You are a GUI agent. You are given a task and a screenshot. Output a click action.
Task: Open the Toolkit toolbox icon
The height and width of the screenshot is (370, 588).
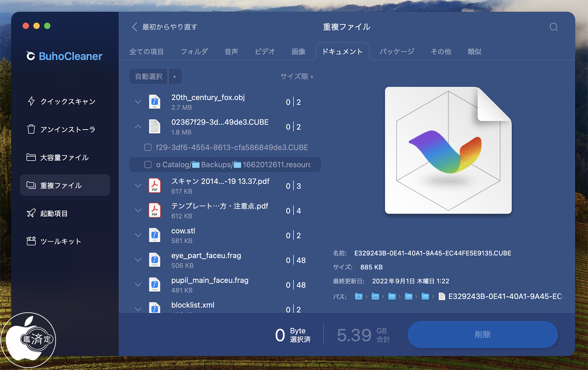click(31, 241)
